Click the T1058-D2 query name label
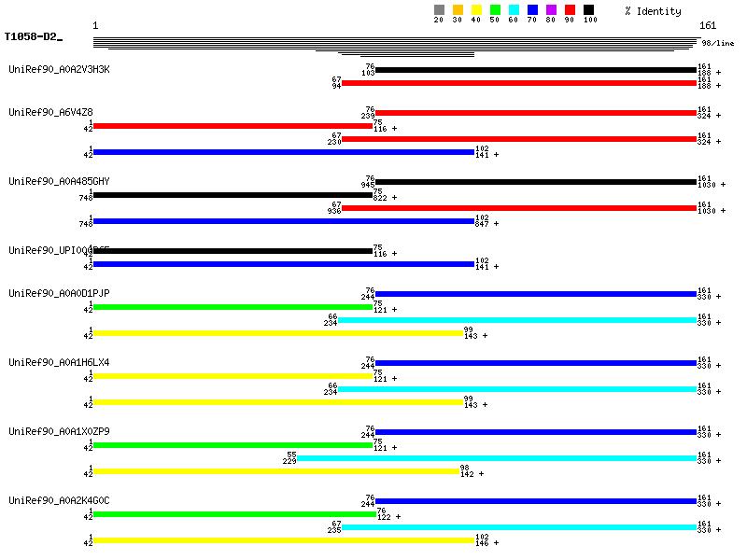 pos(32,37)
